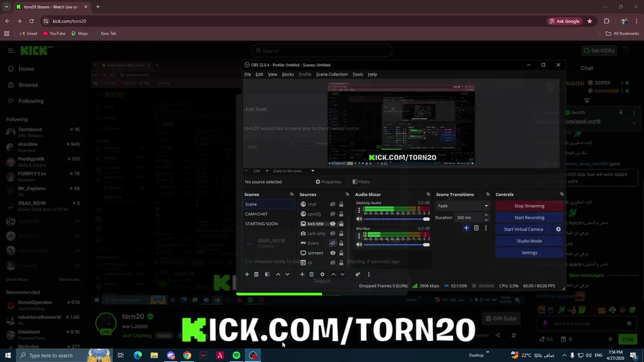Open OBS Settings button
Viewport: 644px width, 362px height.
click(529, 253)
